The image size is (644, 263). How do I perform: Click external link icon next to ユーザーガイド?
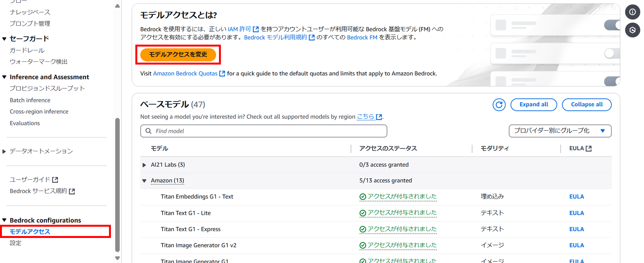pyautogui.click(x=55, y=180)
